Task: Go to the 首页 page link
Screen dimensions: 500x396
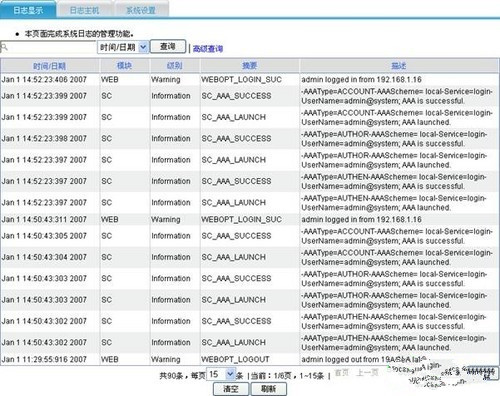Action: 342,373
